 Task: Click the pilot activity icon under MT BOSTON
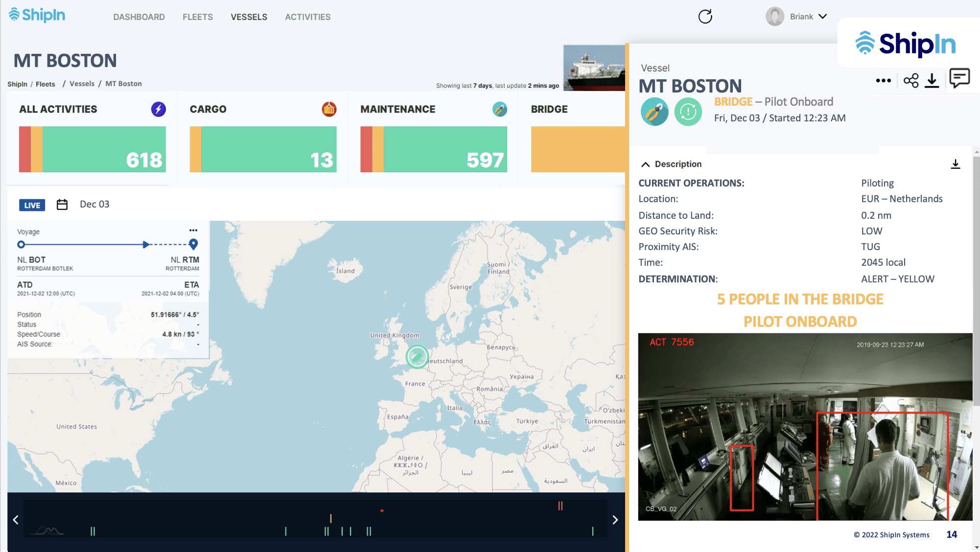pyautogui.click(x=654, y=112)
